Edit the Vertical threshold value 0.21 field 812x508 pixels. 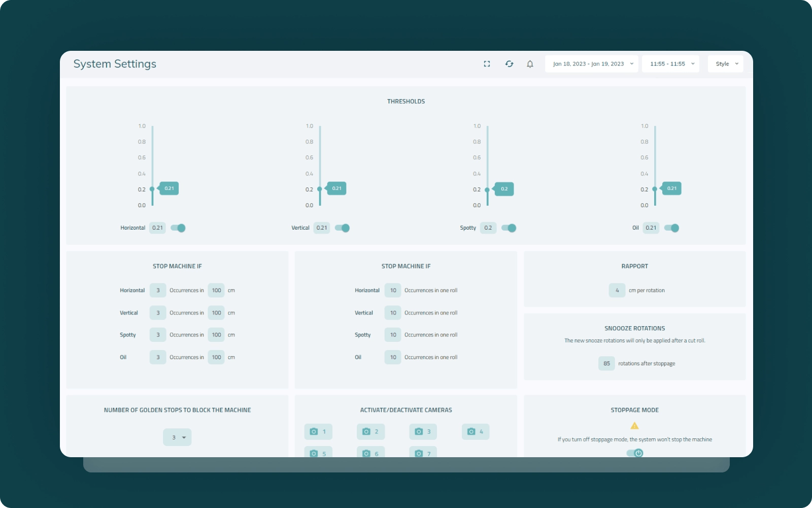pyautogui.click(x=322, y=228)
